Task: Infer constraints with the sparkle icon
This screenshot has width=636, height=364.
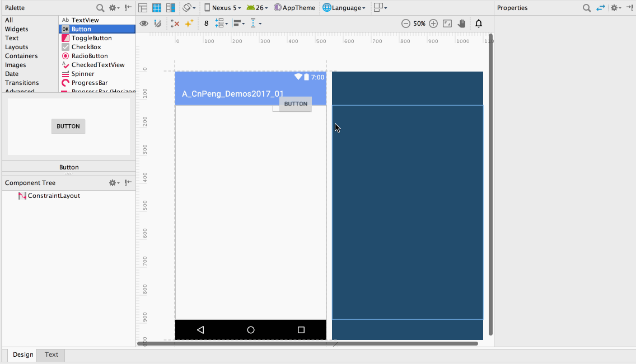Action: click(x=189, y=23)
